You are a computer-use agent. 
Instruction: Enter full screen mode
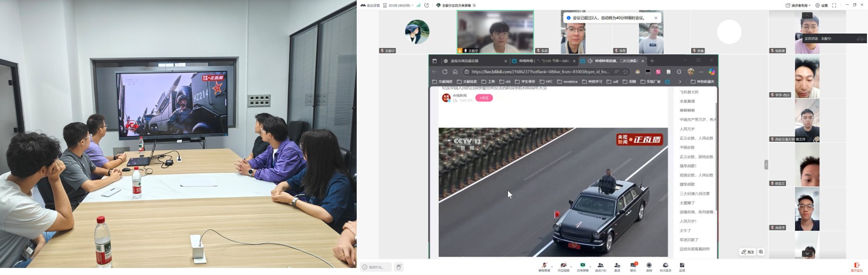[834, 5]
